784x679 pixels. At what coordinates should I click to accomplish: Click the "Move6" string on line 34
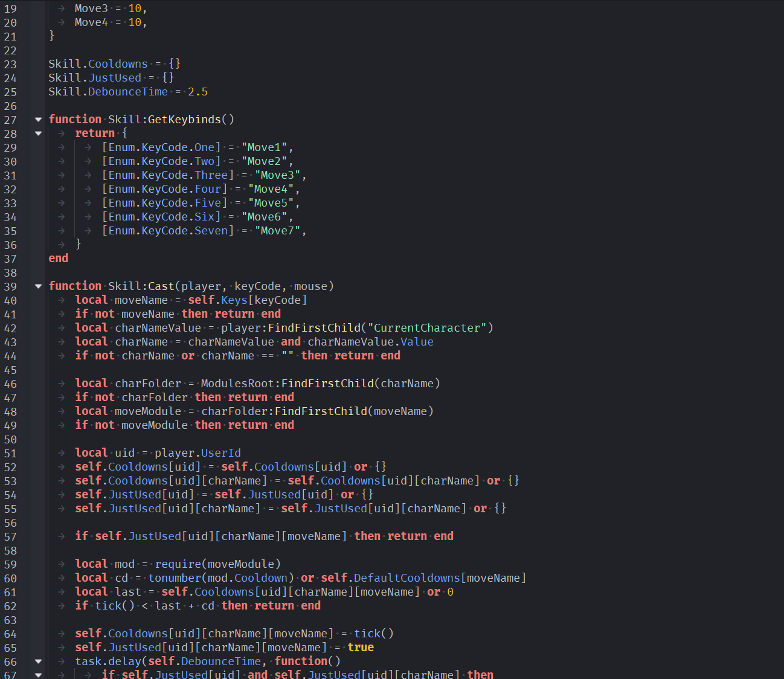[x=264, y=217]
